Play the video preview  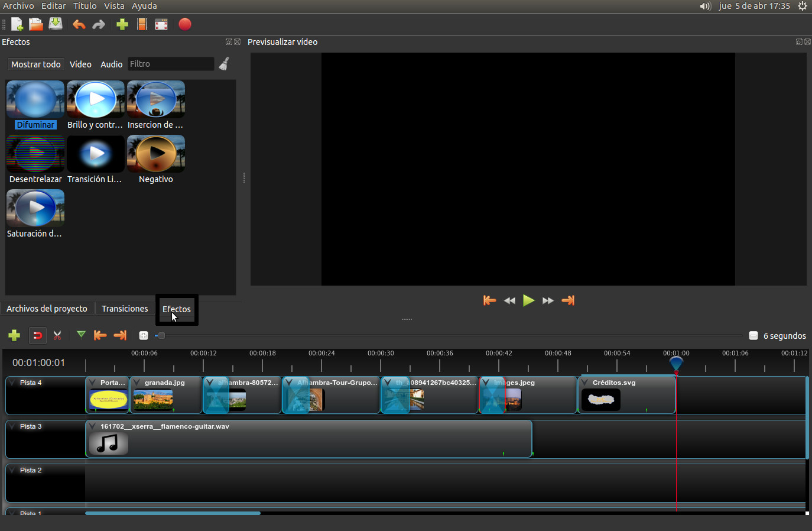coord(529,300)
